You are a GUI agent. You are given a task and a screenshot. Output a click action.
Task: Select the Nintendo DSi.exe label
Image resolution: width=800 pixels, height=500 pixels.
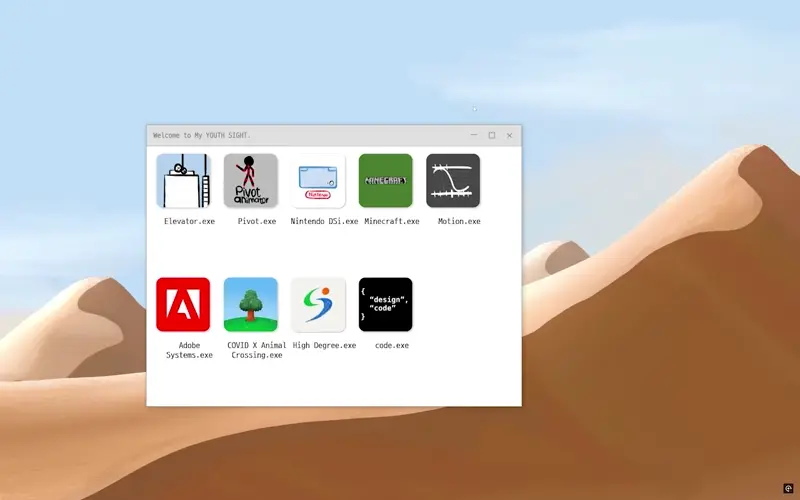click(x=324, y=221)
